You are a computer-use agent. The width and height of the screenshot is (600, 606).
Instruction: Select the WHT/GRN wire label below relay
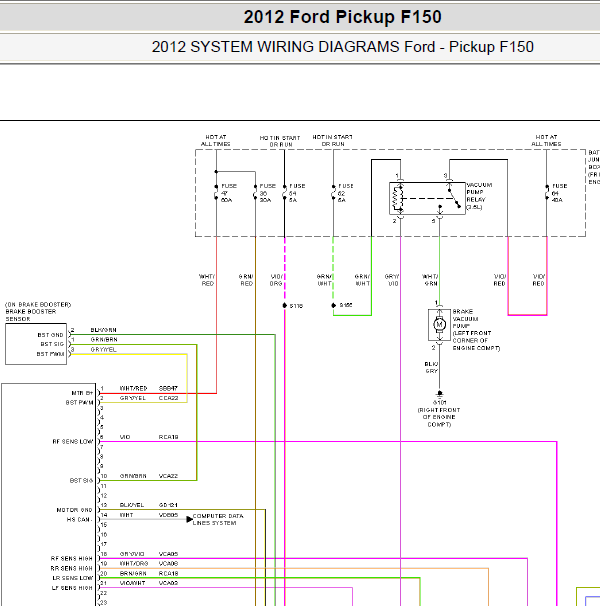point(430,280)
